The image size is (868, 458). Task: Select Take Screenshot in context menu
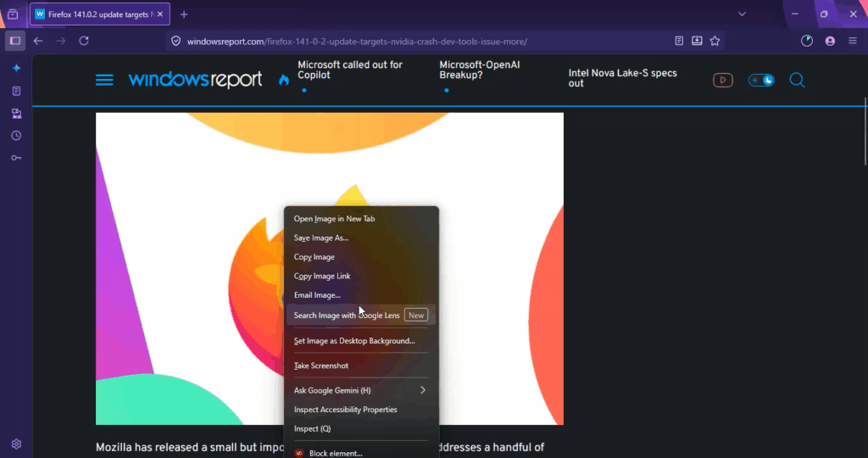pos(321,366)
